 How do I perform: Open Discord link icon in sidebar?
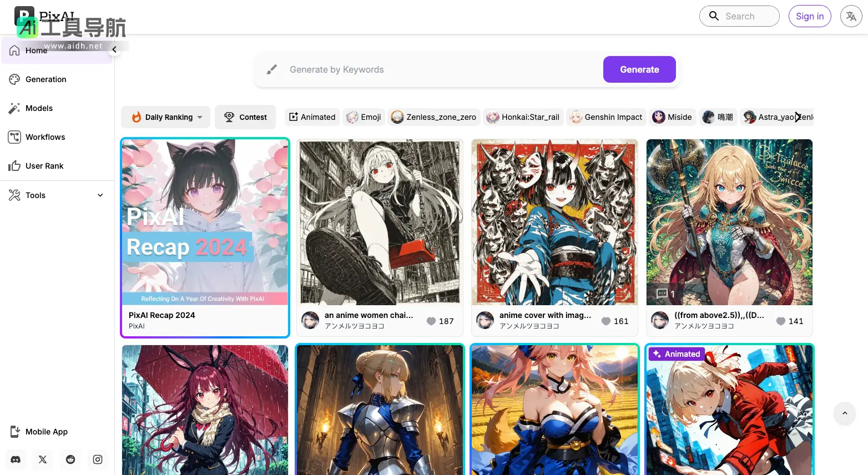coord(16,459)
